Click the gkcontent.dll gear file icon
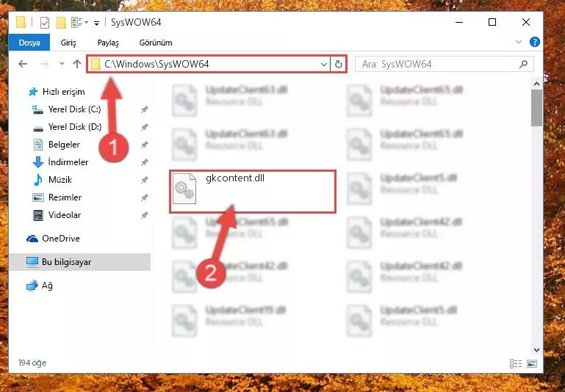This screenshot has height=392, width=565. [x=184, y=189]
